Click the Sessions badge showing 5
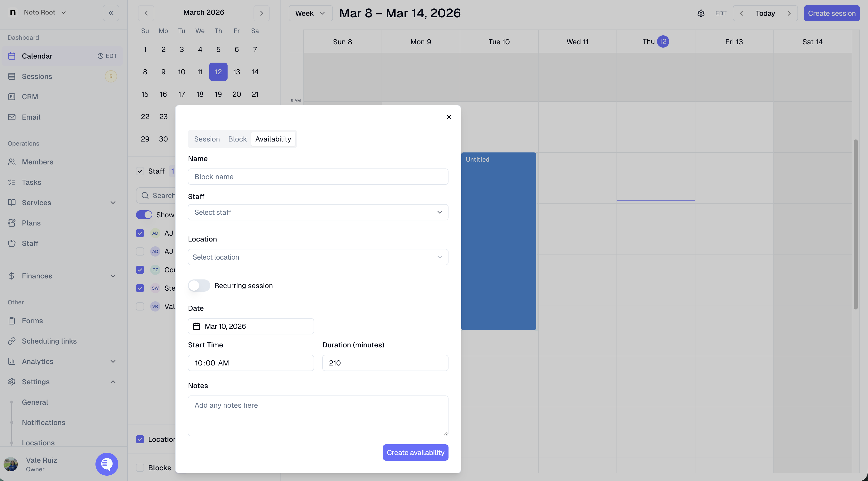 (x=111, y=76)
